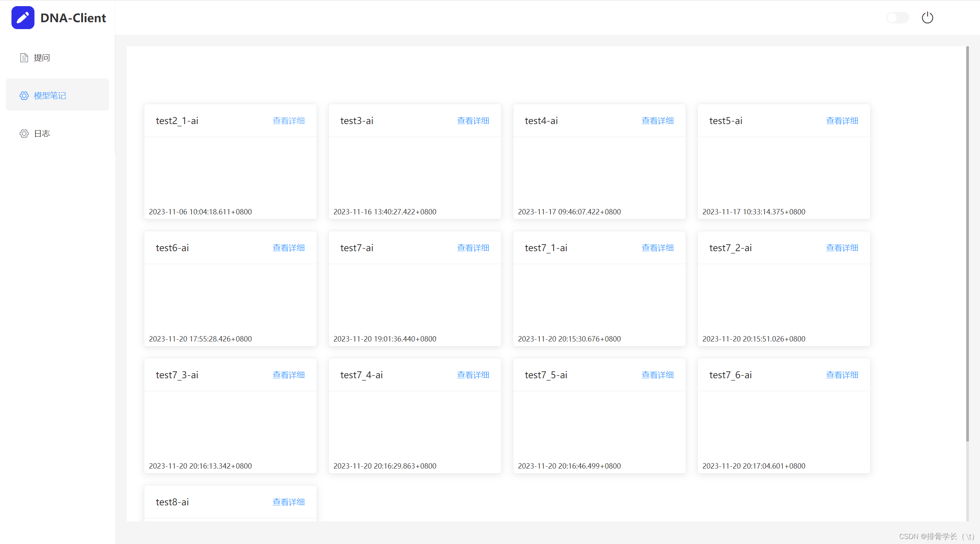The image size is (980, 544).
Task: Click the test4-ai card title
Action: coord(541,121)
